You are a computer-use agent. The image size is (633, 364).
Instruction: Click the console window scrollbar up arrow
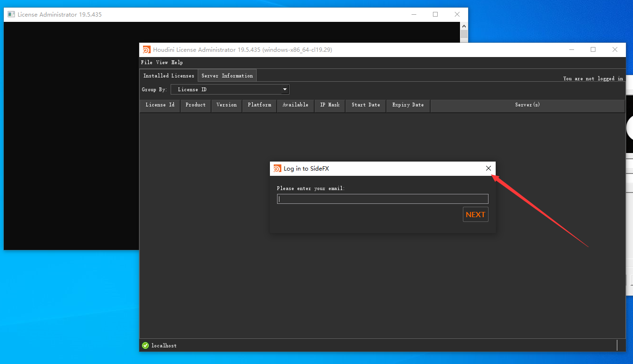pos(464,26)
